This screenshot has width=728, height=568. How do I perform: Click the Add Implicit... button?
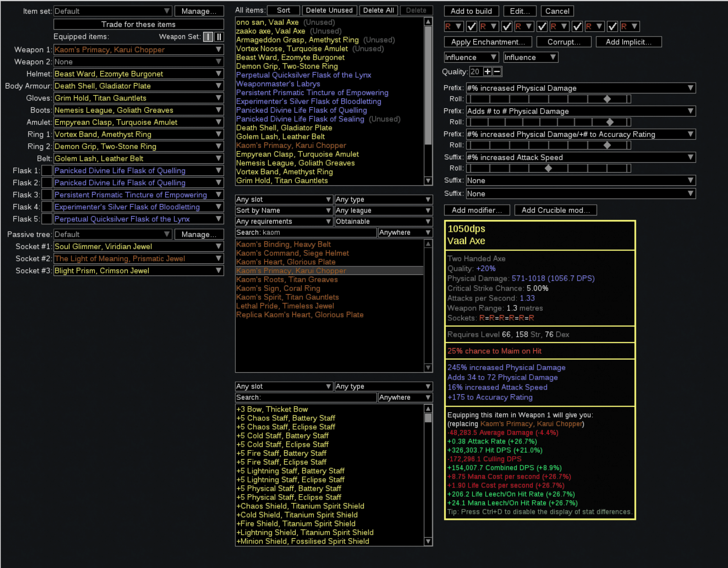629,42
